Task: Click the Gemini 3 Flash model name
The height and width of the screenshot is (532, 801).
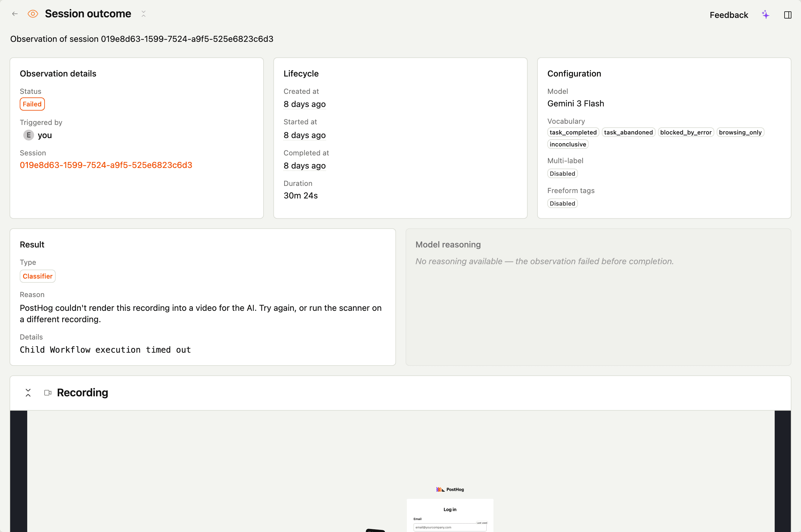Action: pyautogui.click(x=575, y=103)
